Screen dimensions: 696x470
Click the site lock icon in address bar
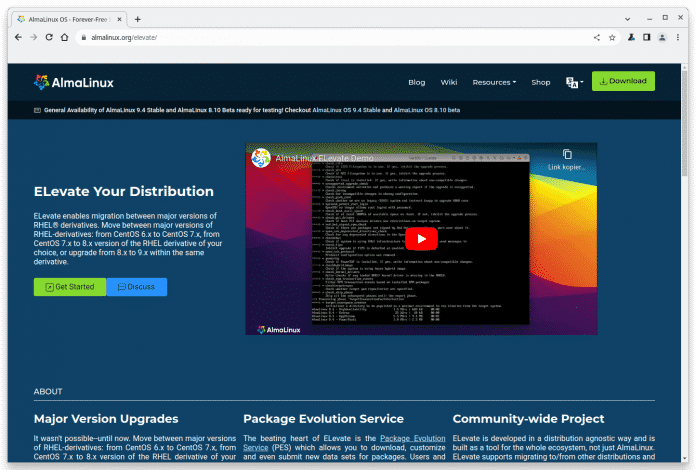click(83, 38)
